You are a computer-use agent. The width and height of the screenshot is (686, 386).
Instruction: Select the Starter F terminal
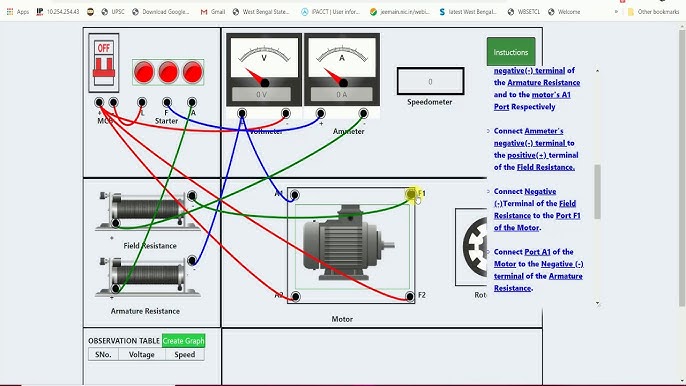(167, 102)
